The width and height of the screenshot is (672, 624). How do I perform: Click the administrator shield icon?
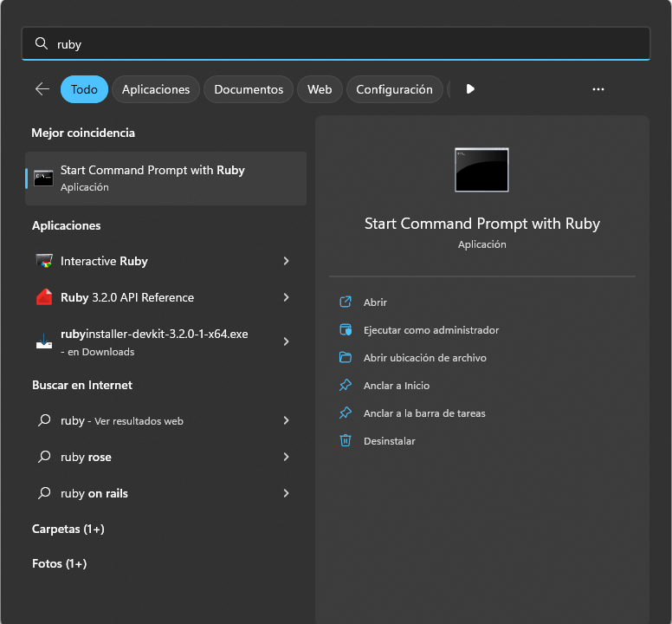pyautogui.click(x=346, y=330)
